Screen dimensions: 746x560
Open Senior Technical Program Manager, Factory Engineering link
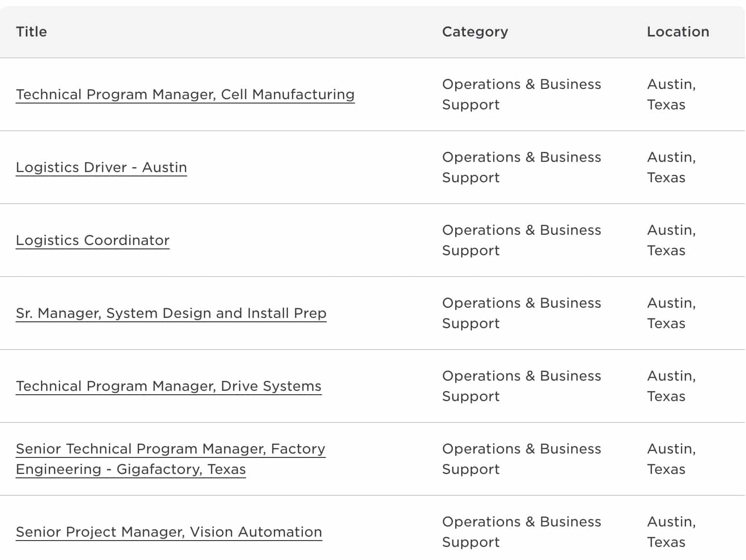[x=170, y=449]
